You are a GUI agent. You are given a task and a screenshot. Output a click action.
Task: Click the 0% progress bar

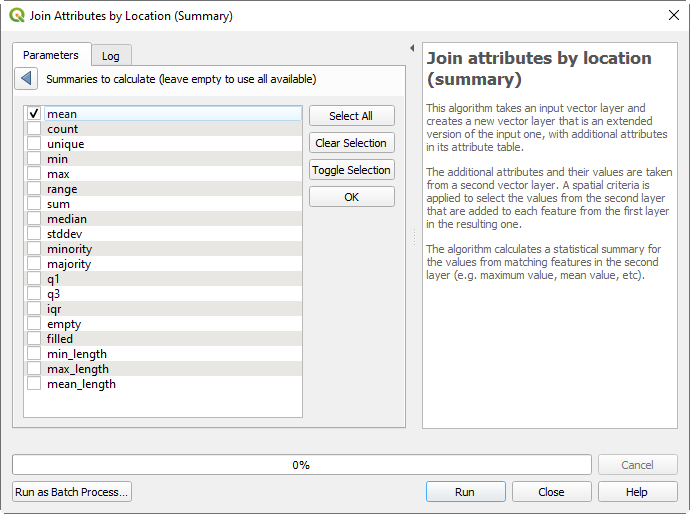click(x=301, y=465)
